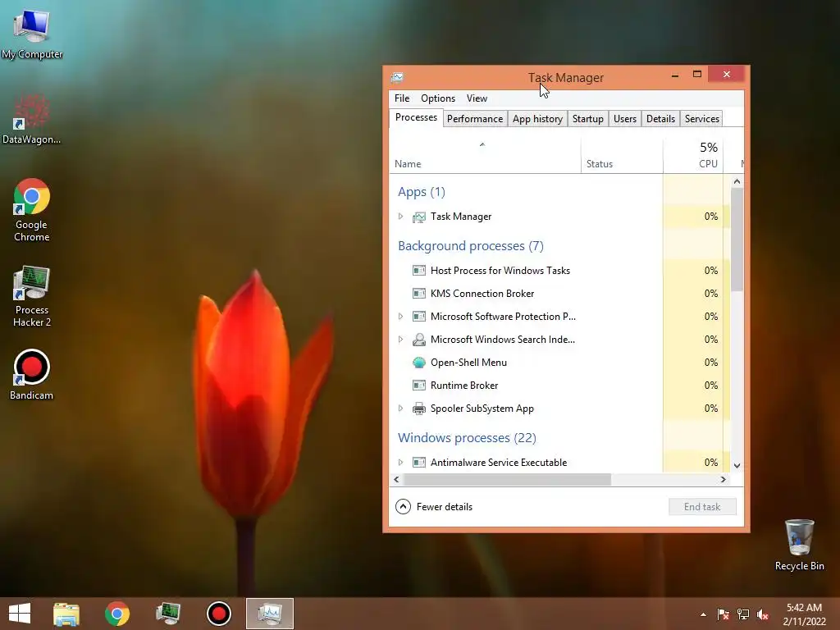Click horizontal scrollbar right arrow
This screenshot has width=840, height=630.
pos(724,479)
